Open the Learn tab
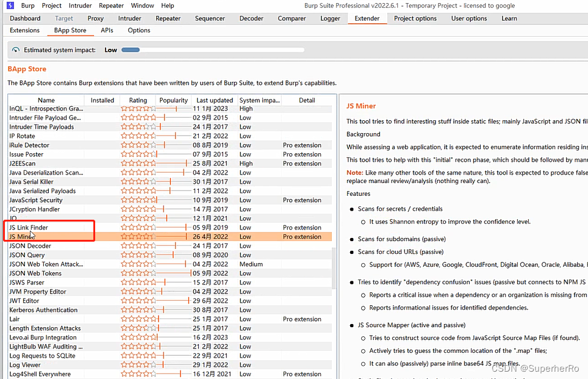Viewport: 588px width, 379px height. click(509, 18)
